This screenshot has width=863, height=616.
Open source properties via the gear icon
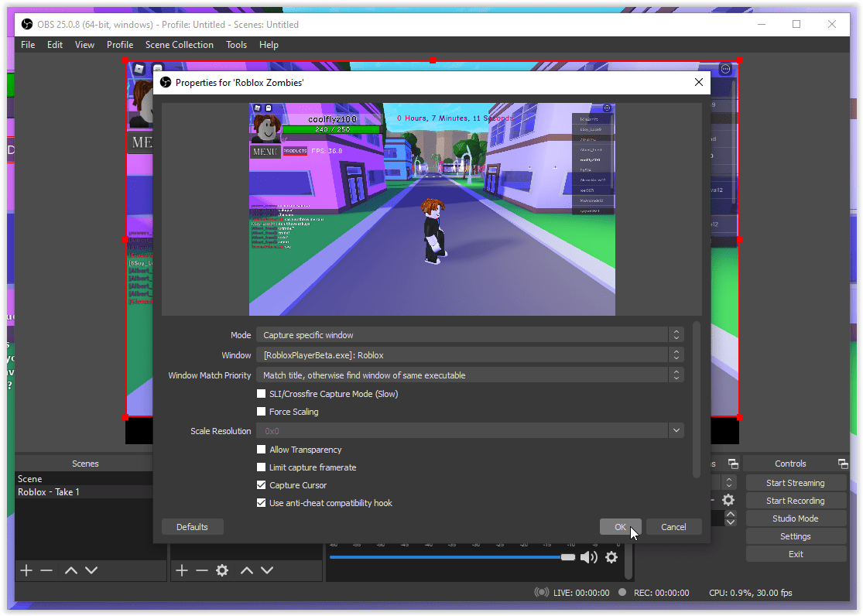click(x=222, y=570)
